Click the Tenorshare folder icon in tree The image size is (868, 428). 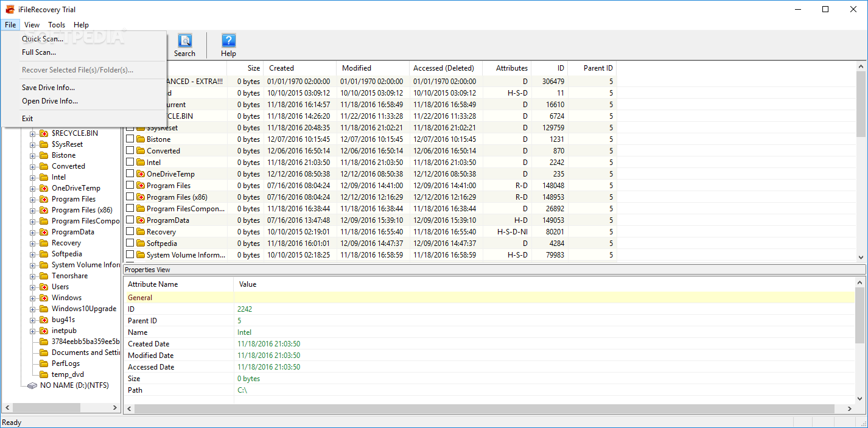point(44,276)
